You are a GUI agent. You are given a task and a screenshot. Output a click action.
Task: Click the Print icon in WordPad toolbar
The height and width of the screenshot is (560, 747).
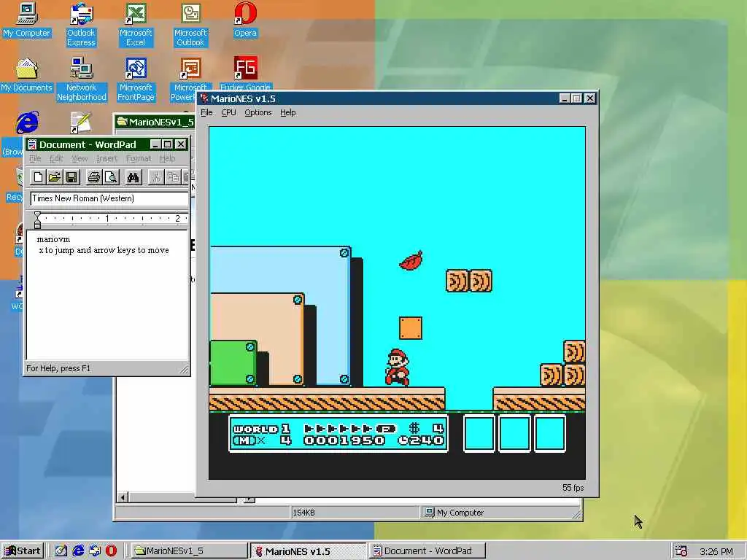click(x=94, y=178)
